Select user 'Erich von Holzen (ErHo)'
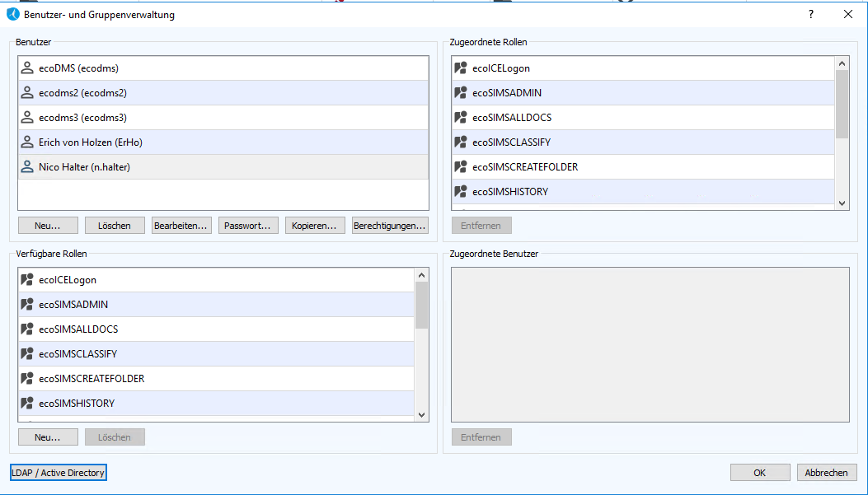This screenshot has width=868, height=495. click(x=223, y=142)
